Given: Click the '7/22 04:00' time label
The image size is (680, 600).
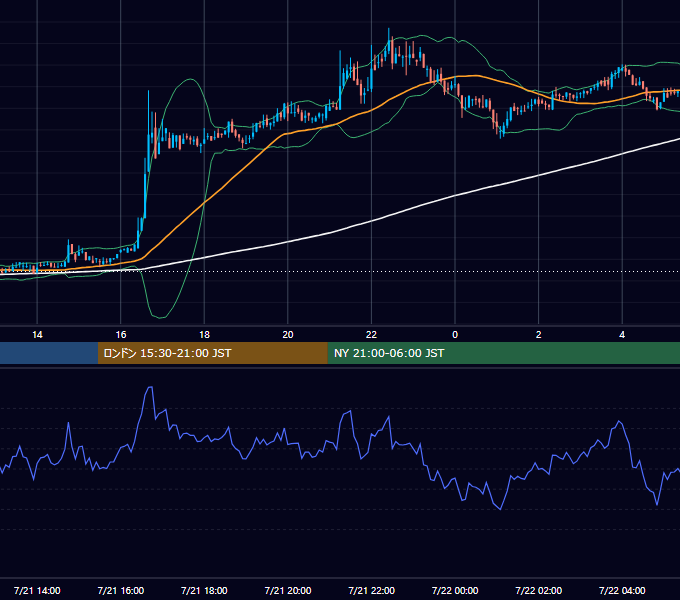Looking at the screenshot, I should pyautogui.click(x=622, y=590).
